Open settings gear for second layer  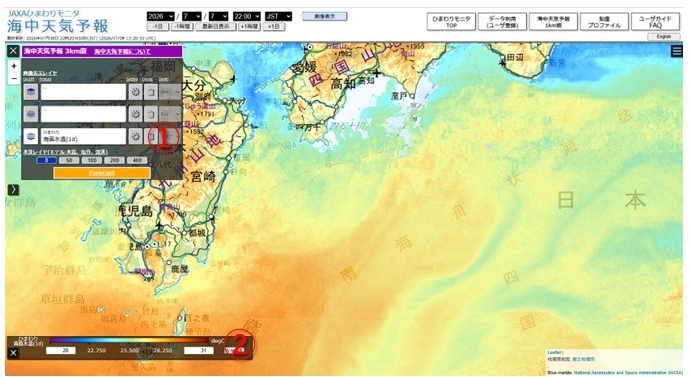point(136,114)
